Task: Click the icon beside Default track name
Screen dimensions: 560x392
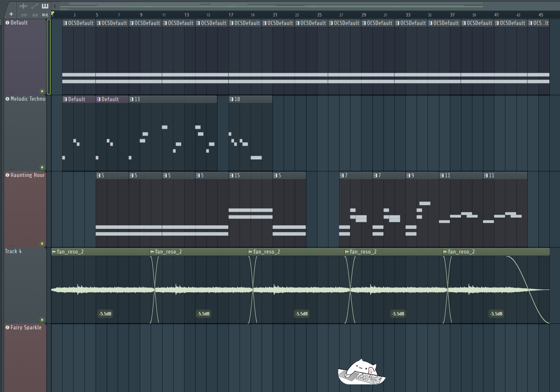Action: 7,22
